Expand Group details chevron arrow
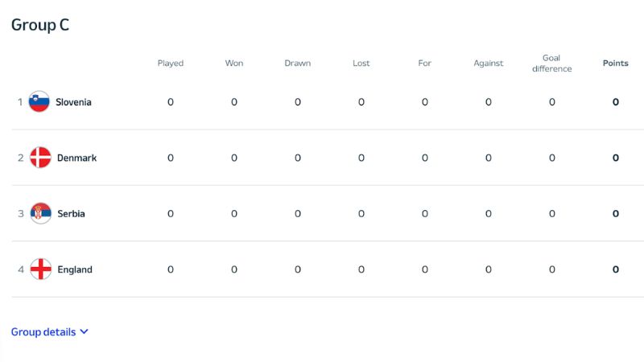Image resolution: width=644 pixels, height=362 pixels. 85,331
